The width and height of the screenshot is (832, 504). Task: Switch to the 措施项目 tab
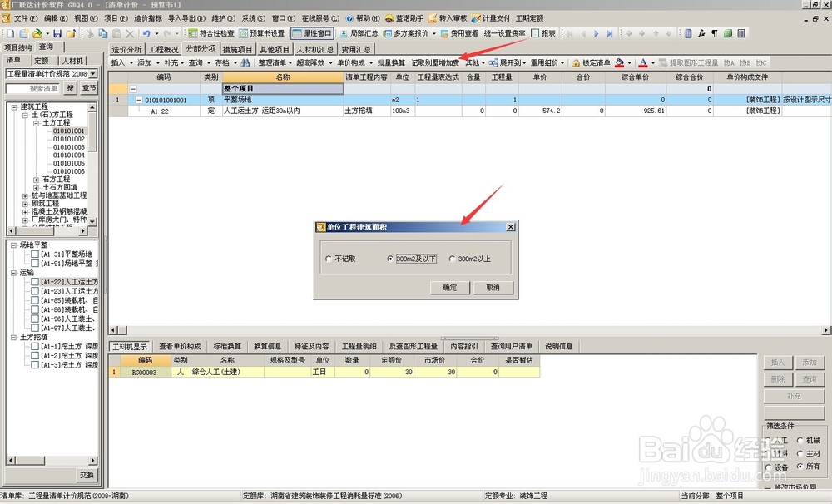[x=237, y=49]
